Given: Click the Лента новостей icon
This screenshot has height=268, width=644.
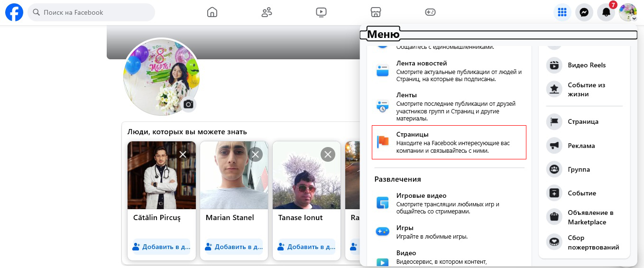Looking at the screenshot, I should 382,71.
